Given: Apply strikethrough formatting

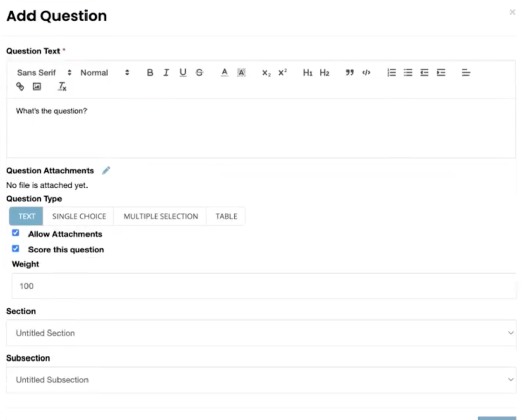Looking at the screenshot, I should pos(199,72).
